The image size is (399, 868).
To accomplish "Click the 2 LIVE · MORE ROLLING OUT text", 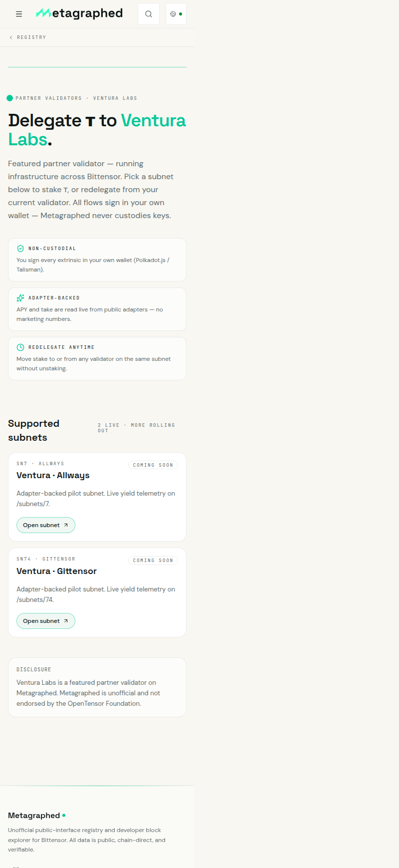I will pos(137,428).
